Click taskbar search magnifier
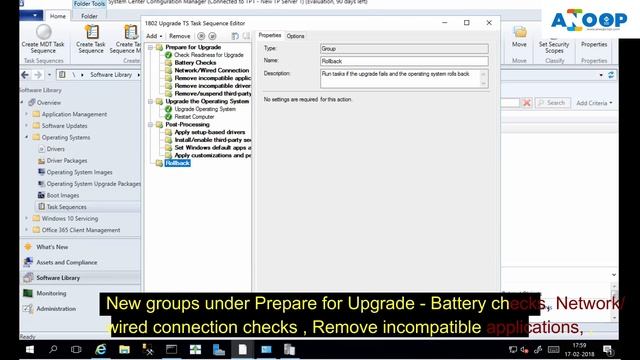 (x=53, y=349)
